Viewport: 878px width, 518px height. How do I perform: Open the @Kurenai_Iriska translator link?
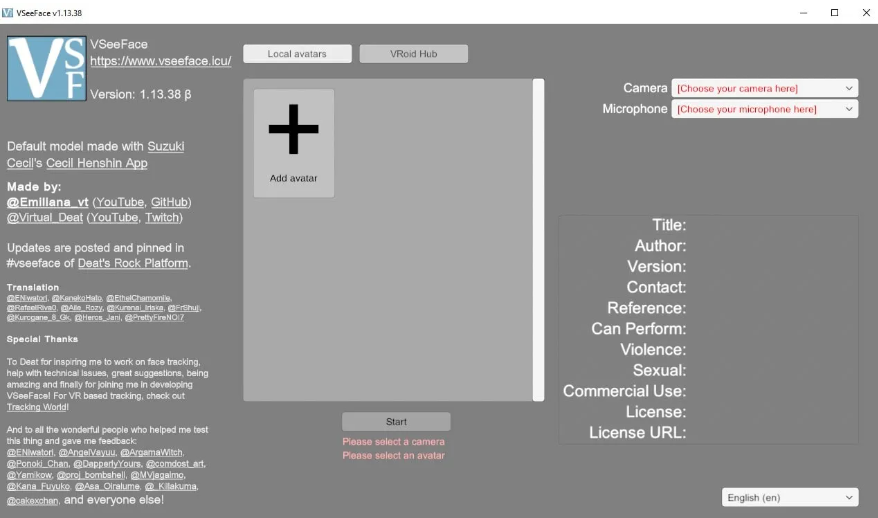pos(135,307)
